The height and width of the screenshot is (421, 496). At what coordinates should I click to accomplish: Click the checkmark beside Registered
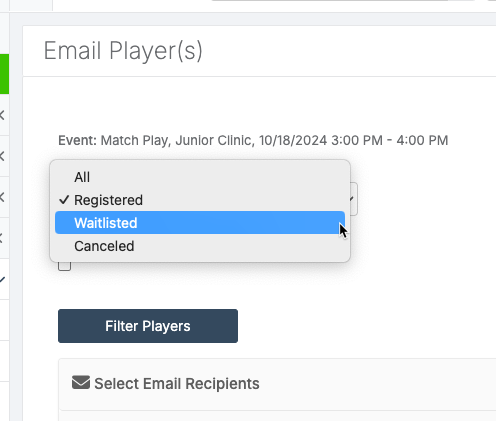pos(64,200)
